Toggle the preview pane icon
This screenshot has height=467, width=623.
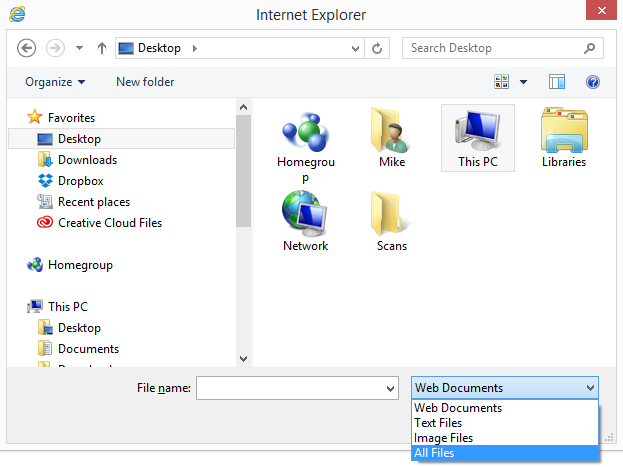557,82
